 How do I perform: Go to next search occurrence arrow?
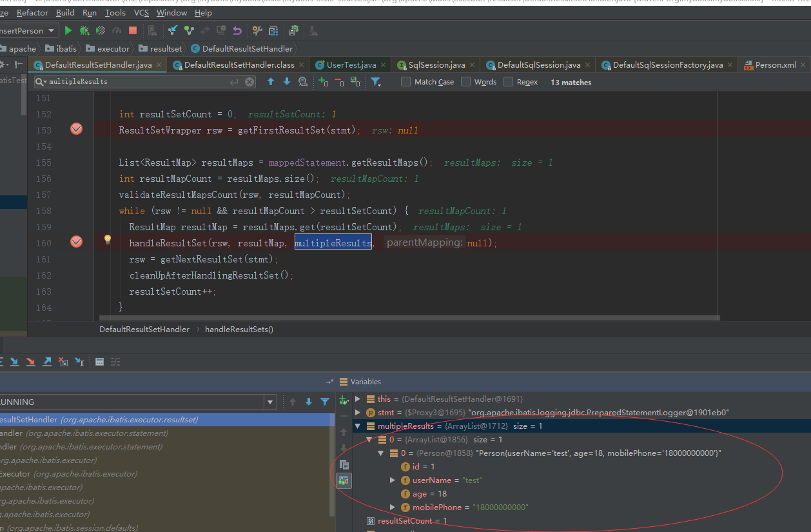(287, 82)
